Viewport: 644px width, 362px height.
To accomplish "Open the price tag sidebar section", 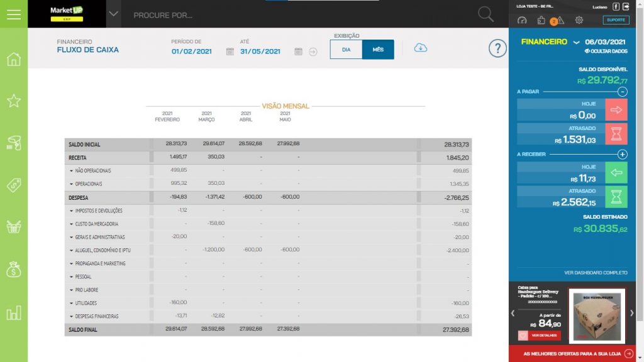I will [14, 185].
